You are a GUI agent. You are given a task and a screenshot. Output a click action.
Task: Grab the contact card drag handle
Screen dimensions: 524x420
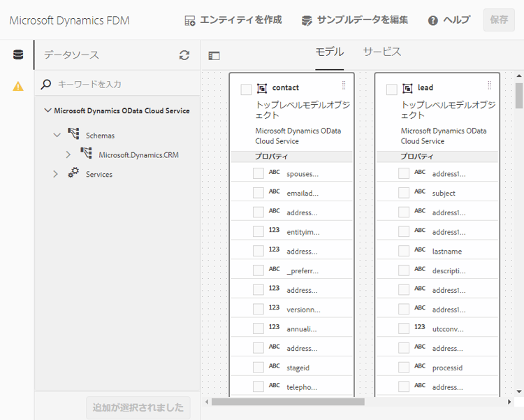344,85
